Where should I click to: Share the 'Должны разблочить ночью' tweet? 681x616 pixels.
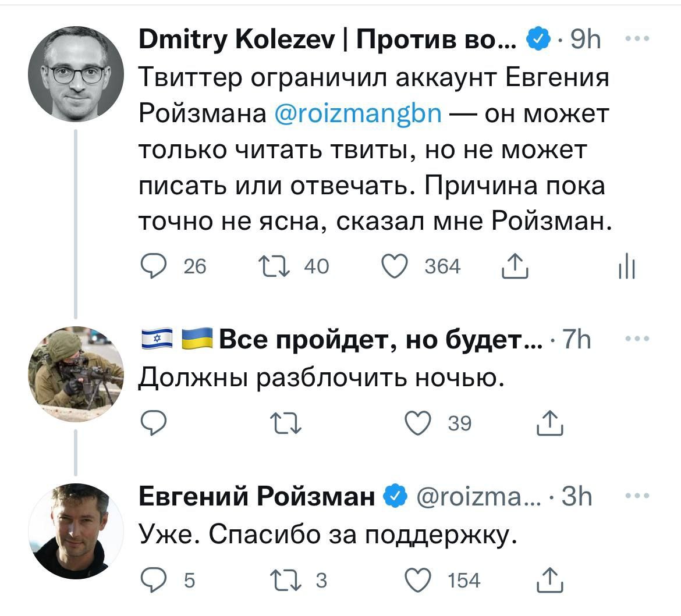549,423
